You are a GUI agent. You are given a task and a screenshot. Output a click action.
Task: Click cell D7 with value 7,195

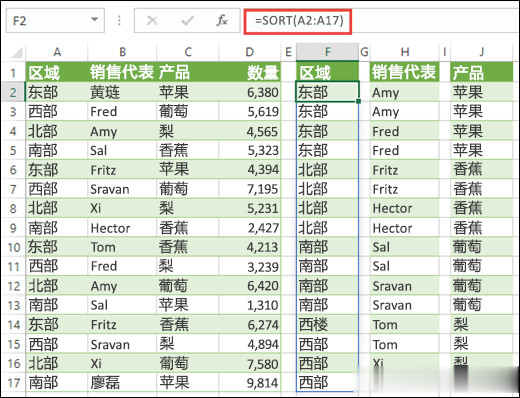[x=250, y=189]
